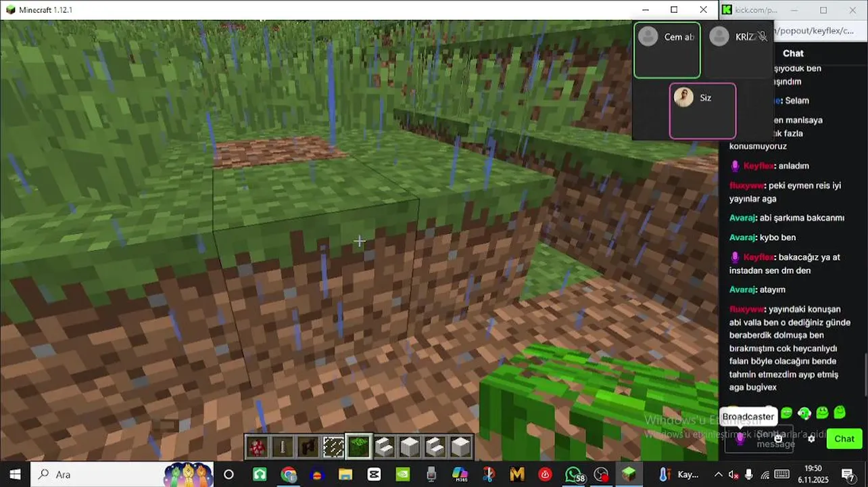Open Microsoft 365 Copilot taskbar icon

point(460,474)
